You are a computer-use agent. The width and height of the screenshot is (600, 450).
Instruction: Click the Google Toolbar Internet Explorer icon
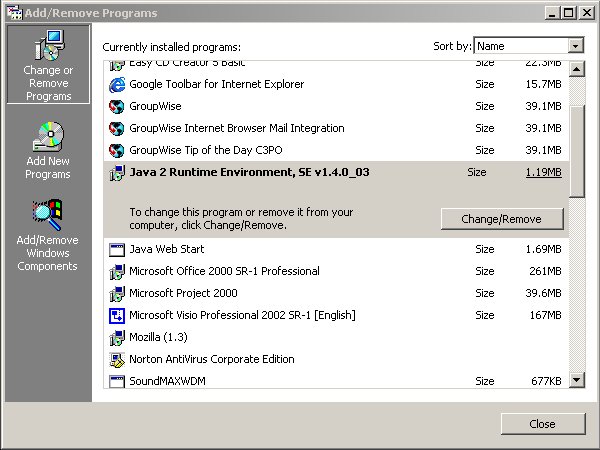pos(117,85)
